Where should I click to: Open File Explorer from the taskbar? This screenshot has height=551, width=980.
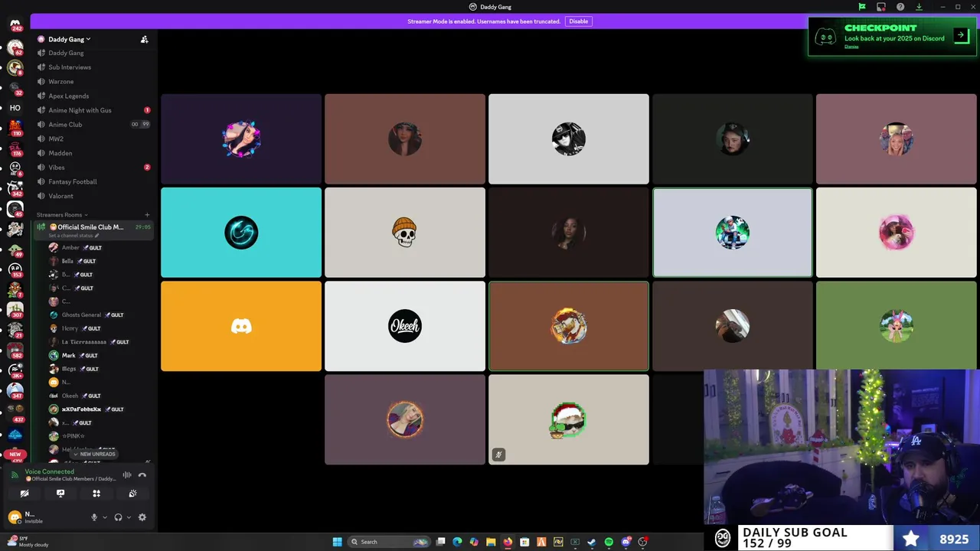click(491, 542)
